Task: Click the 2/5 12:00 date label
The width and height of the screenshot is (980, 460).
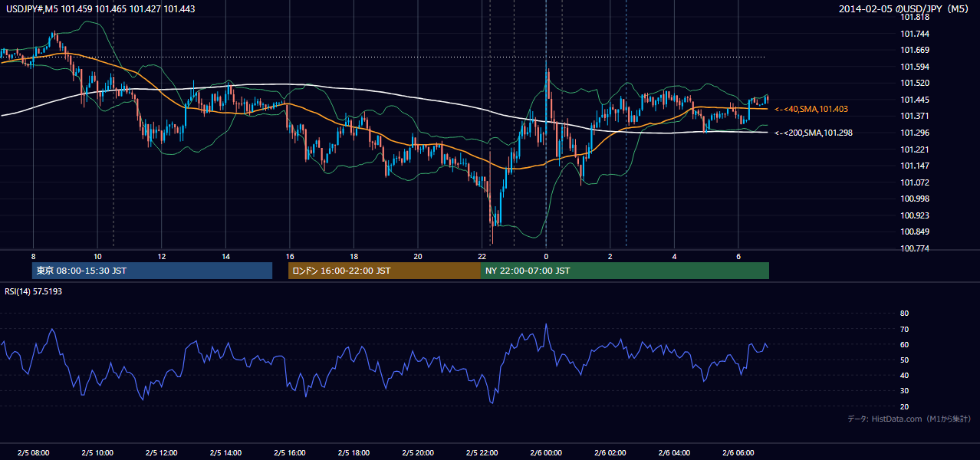Action: click(x=161, y=453)
